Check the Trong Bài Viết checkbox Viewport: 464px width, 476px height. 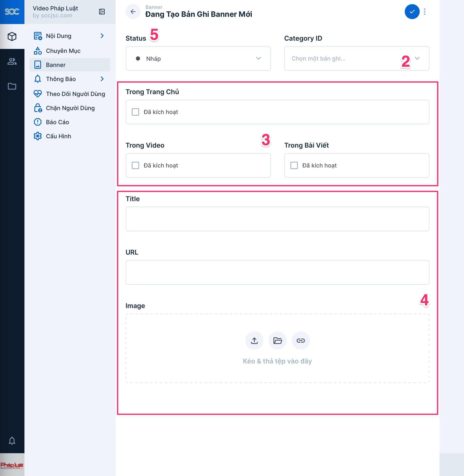pos(294,165)
